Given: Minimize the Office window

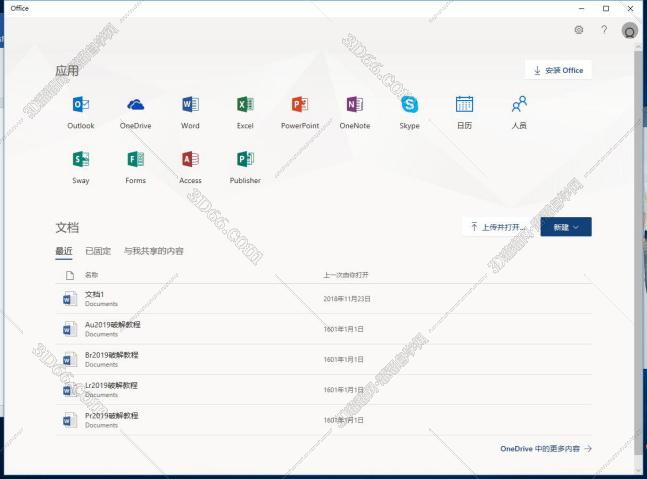Looking at the screenshot, I should click(x=581, y=8).
